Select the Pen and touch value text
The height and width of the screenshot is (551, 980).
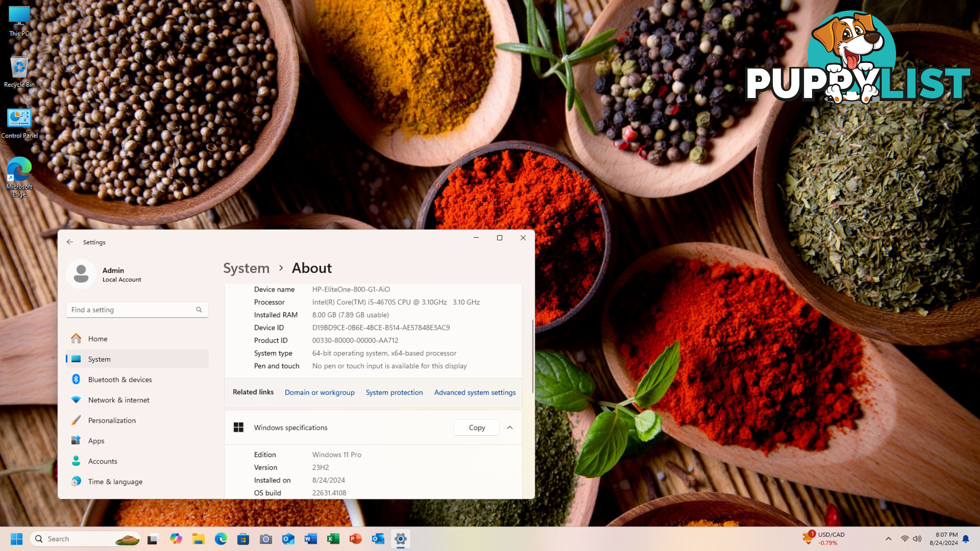tap(389, 366)
